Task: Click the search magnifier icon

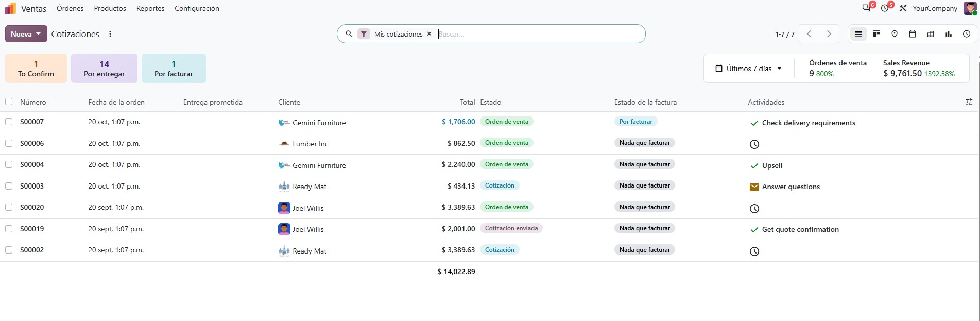Action: (x=349, y=34)
